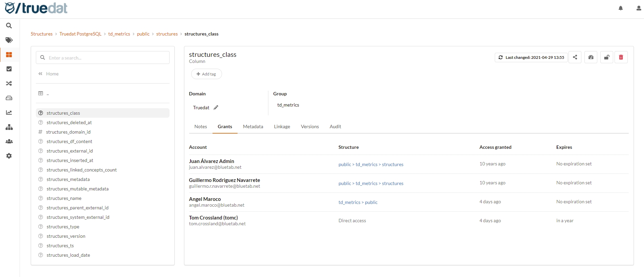
Task: Click the td_metrics breadcrumb link
Action: (119, 34)
